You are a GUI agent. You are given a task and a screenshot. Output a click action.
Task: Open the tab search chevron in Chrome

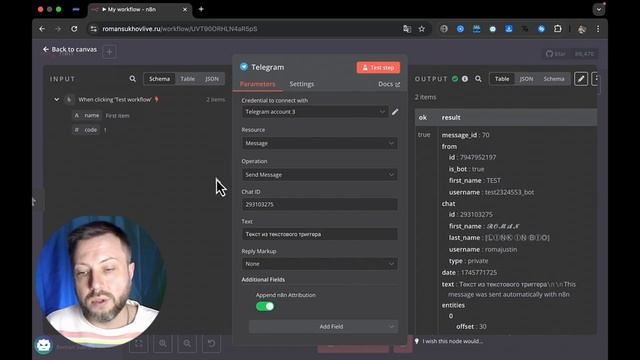599,9
